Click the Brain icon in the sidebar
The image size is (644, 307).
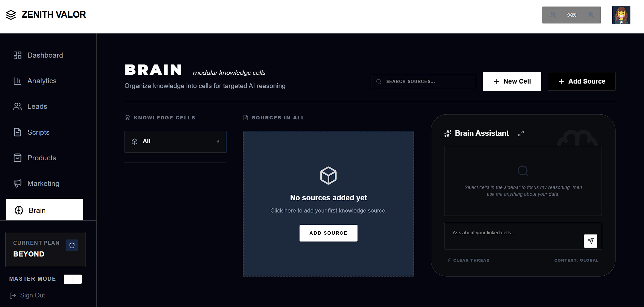(19, 210)
